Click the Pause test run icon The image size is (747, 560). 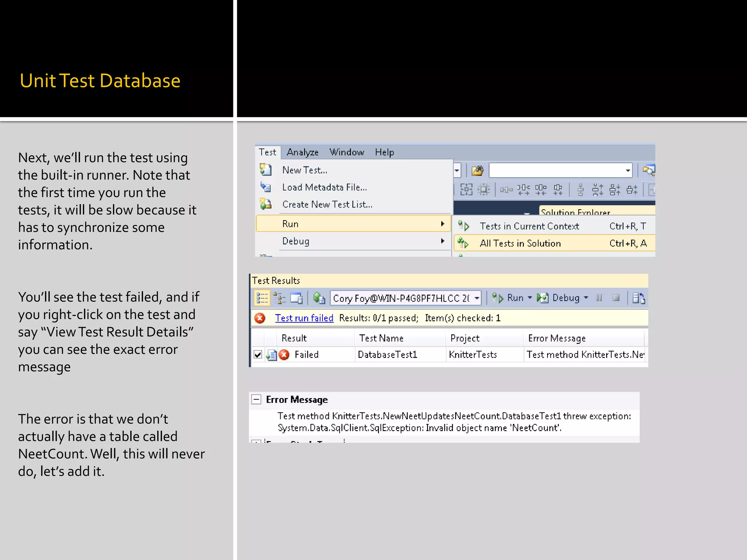[x=599, y=298]
